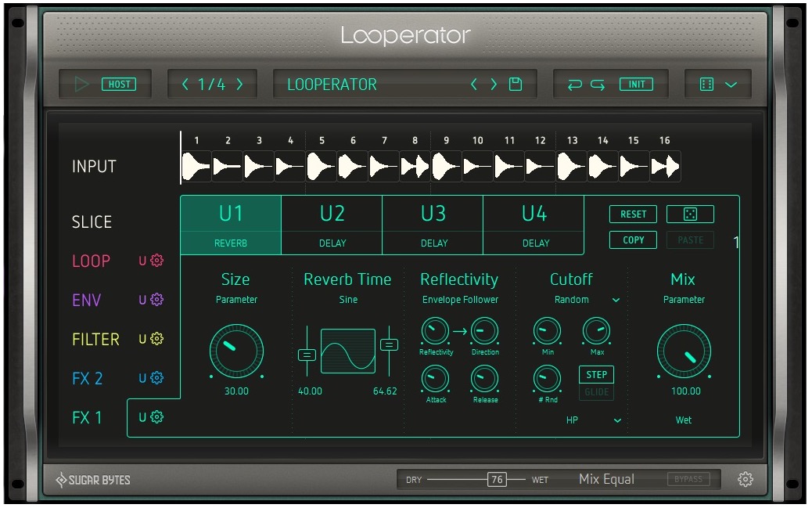The height and width of the screenshot is (508, 812).
Task: Click the Mix knob
Action: 684,351
